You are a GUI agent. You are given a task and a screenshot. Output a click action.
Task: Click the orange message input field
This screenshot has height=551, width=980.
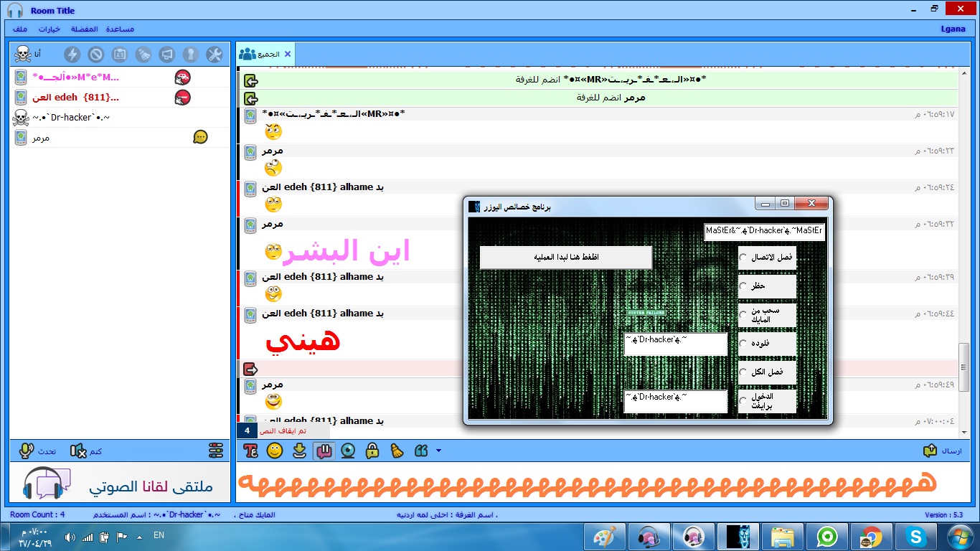(x=603, y=484)
